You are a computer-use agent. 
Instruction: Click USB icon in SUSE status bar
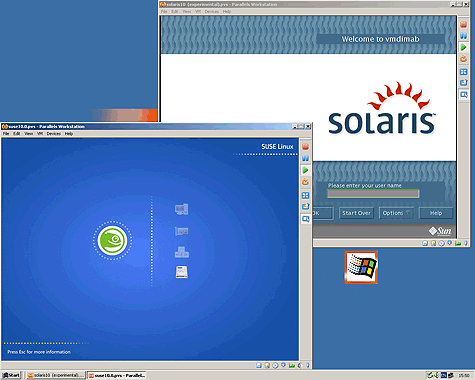[x=307, y=366]
